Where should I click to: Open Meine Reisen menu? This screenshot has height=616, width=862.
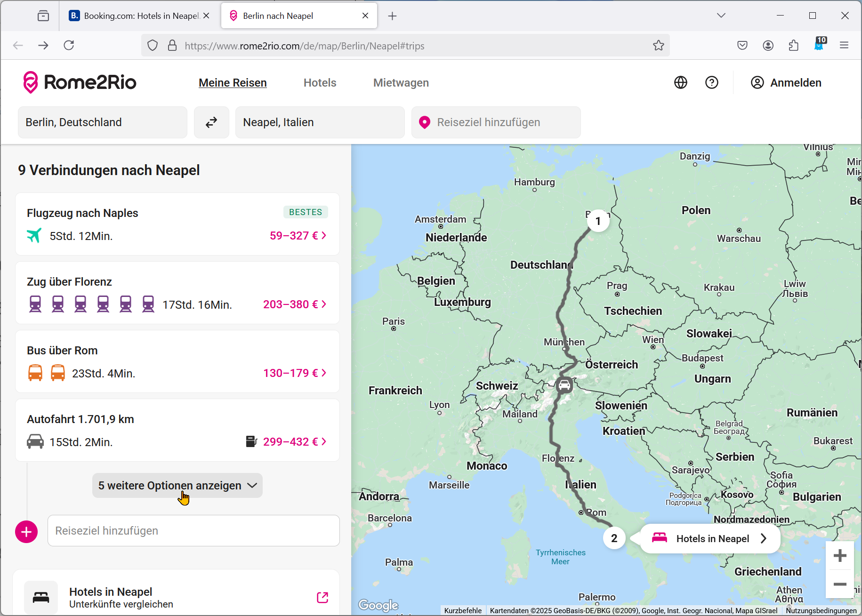(x=233, y=83)
